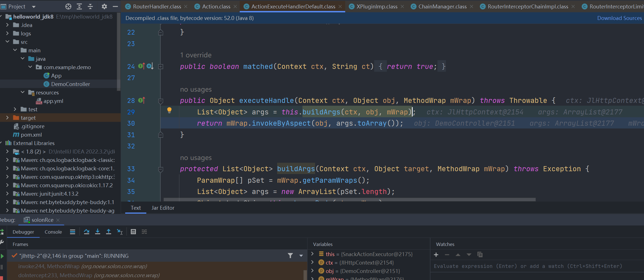The image size is (644, 280).
Task: Open the Project view mode dropdown
Action: [x=33, y=6]
